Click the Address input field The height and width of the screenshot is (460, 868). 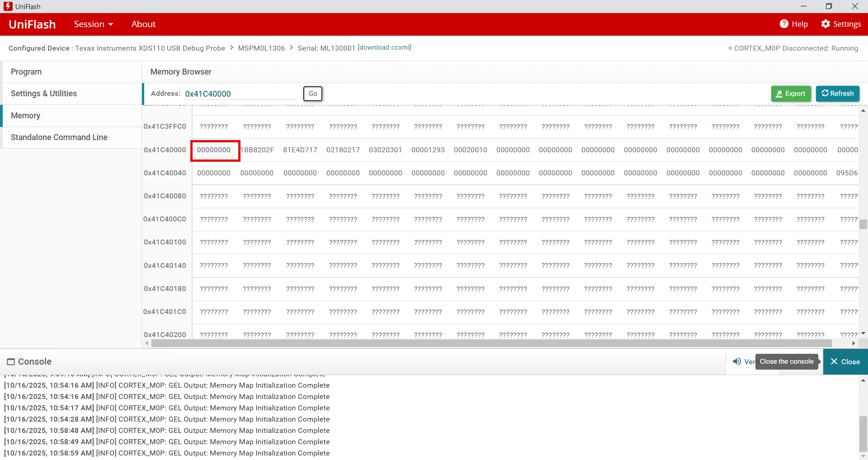click(x=241, y=94)
